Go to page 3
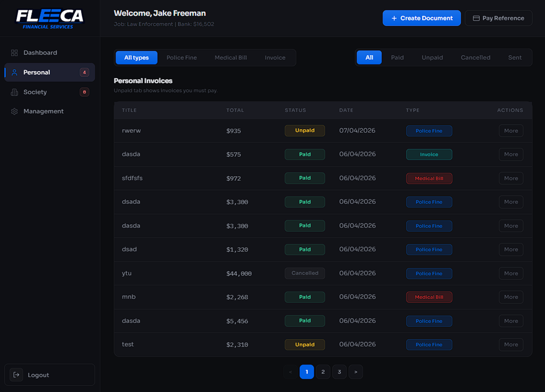This screenshot has height=392, width=545. point(339,372)
